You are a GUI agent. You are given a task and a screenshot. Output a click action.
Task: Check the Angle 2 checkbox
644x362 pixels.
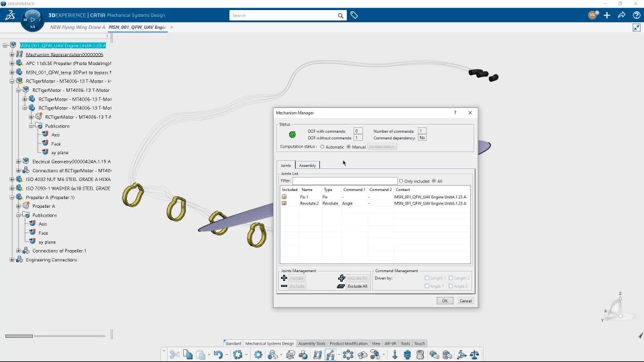(x=451, y=286)
